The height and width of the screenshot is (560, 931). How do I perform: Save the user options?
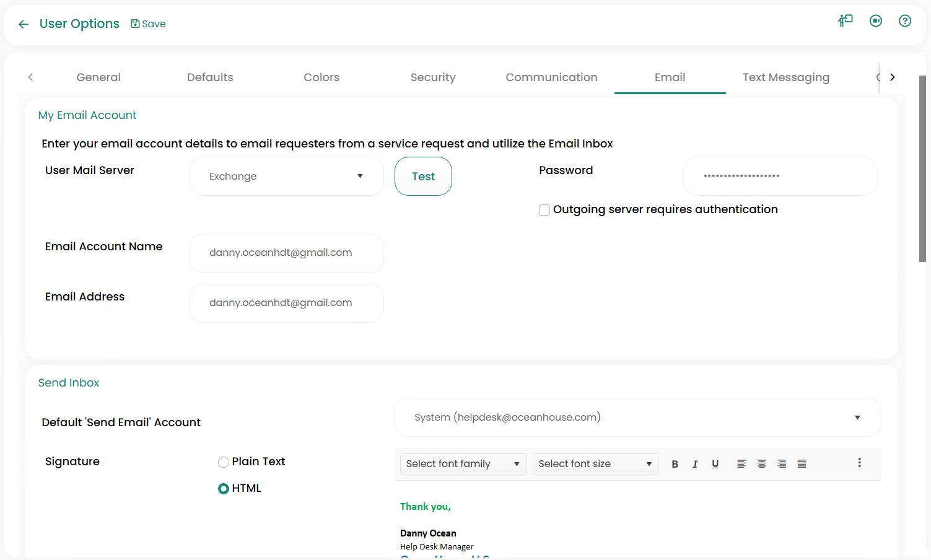click(148, 24)
